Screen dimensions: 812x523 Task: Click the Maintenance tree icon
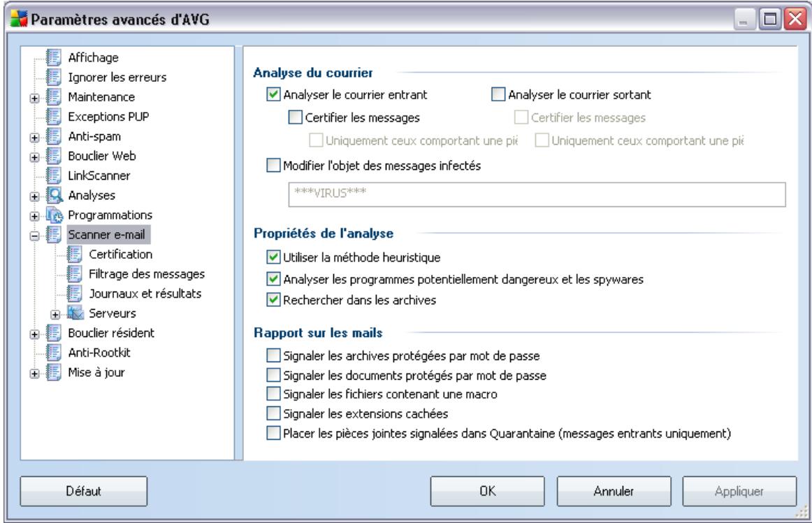click(x=54, y=97)
